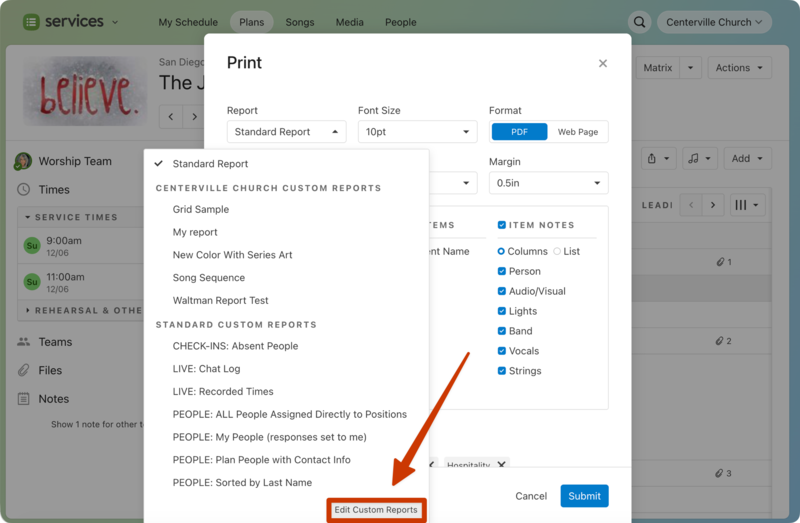Image resolution: width=800 pixels, height=523 pixels.
Task: Click the 11:00am Su badge
Action: (x=32, y=282)
